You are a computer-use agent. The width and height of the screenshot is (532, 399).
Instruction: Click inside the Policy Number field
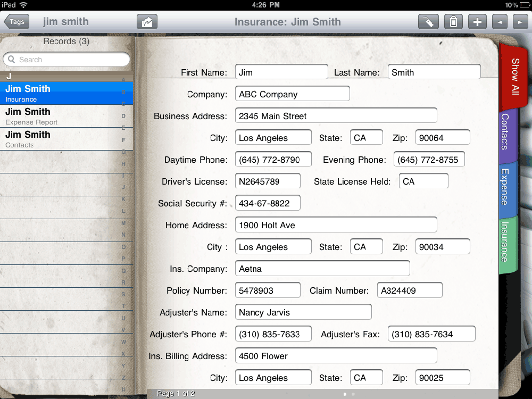[268, 290]
